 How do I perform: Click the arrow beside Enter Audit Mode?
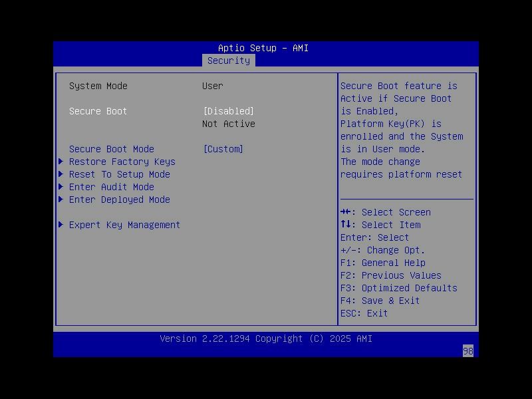coord(61,187)
